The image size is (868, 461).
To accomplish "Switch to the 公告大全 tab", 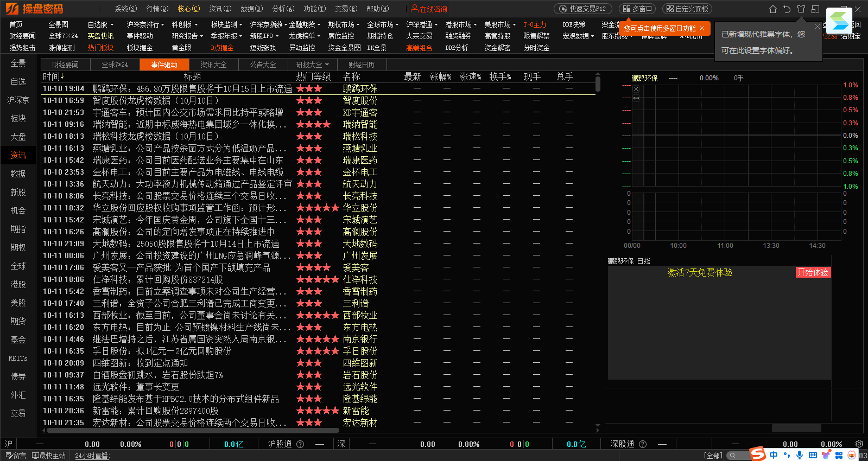I will point(263,65).
